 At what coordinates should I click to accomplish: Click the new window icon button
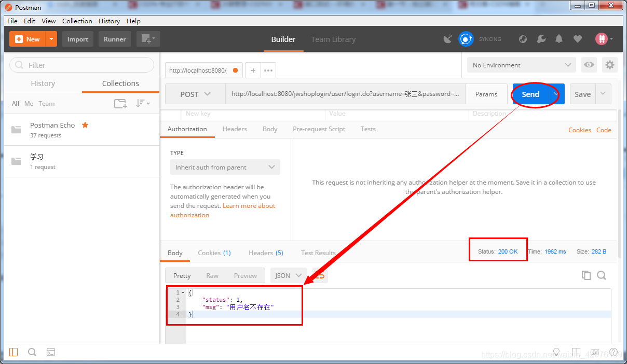pos(148,39)
